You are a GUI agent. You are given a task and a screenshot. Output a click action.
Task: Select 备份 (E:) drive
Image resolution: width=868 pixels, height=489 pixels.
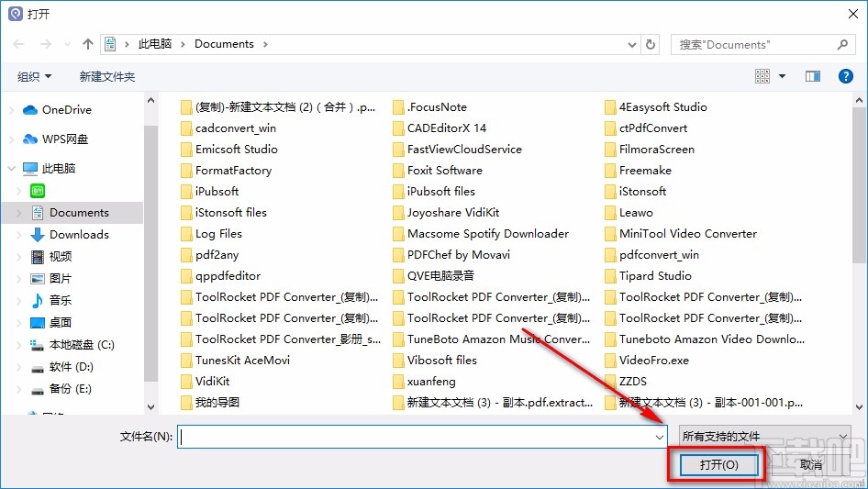pos(61,389)
